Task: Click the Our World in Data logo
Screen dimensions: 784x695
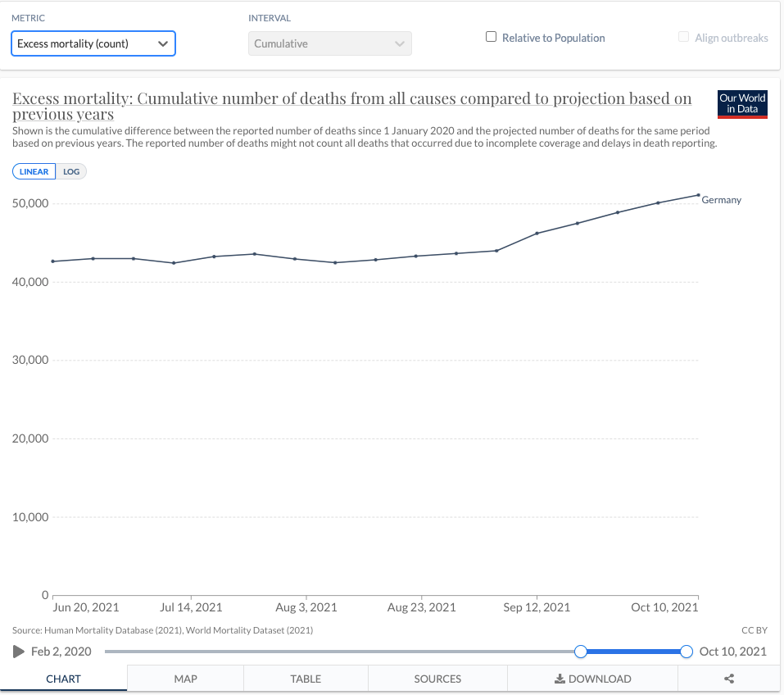Action: [741, 104]
